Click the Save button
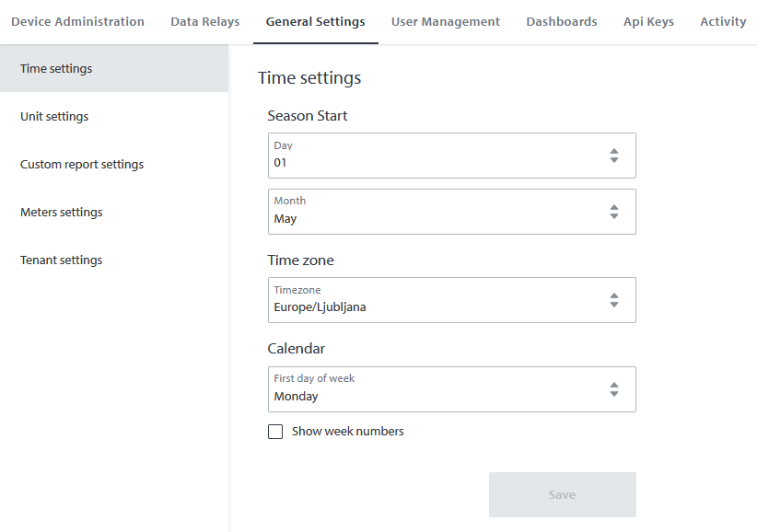 (562, 494)
